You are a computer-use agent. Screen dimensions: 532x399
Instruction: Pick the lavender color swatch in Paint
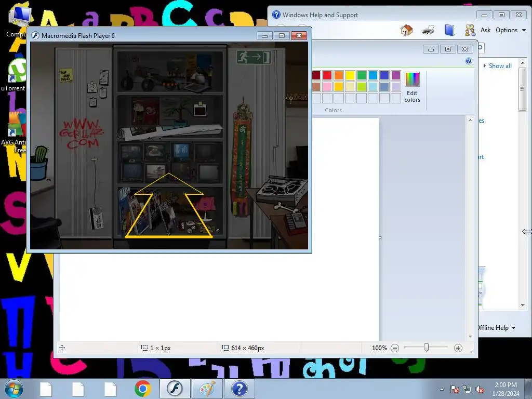click(x=395, y=87)
